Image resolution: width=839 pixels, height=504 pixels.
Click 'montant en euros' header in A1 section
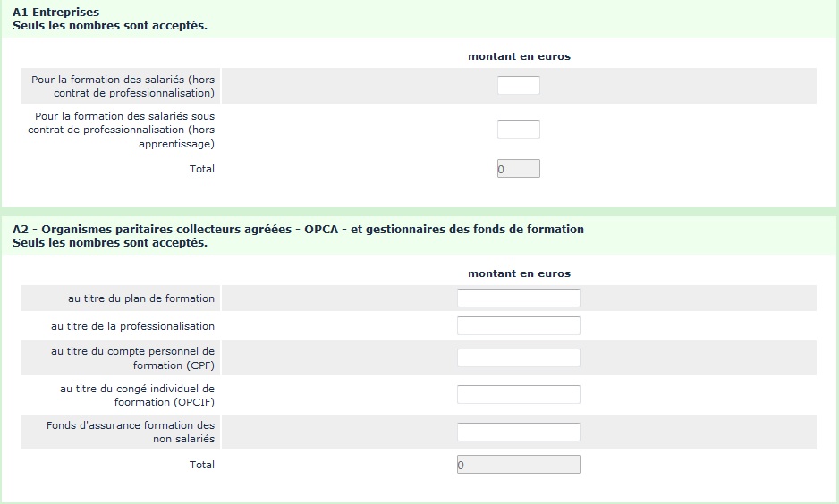coord(519,56)
